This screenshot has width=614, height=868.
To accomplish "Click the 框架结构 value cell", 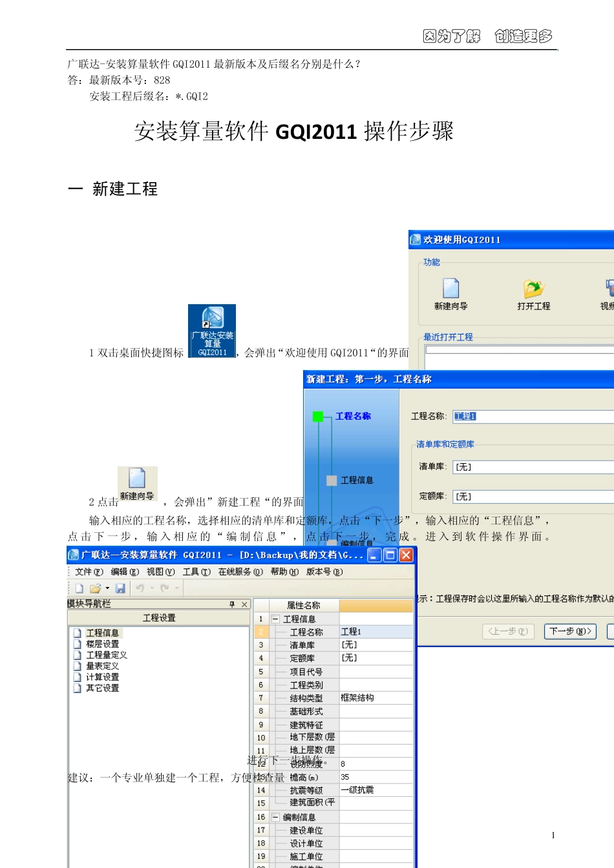I will click(x=376, y=697).
